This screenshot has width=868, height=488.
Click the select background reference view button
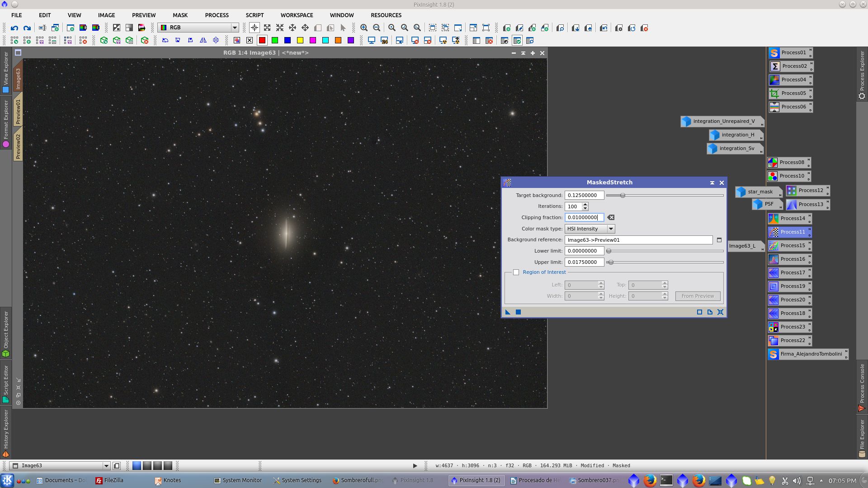pyautogui.click(x=719, y=240)
